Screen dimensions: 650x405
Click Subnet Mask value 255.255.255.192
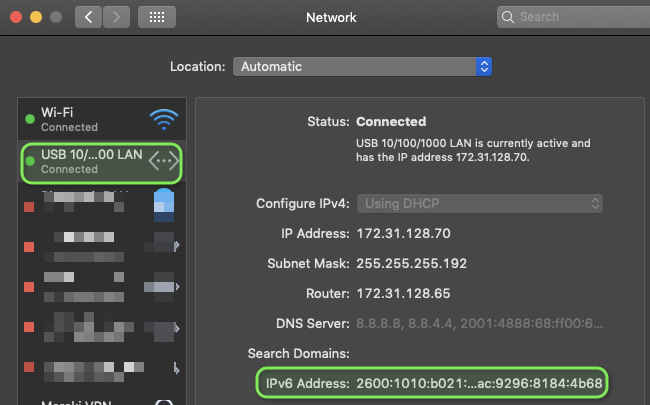[x=412, y=264]
